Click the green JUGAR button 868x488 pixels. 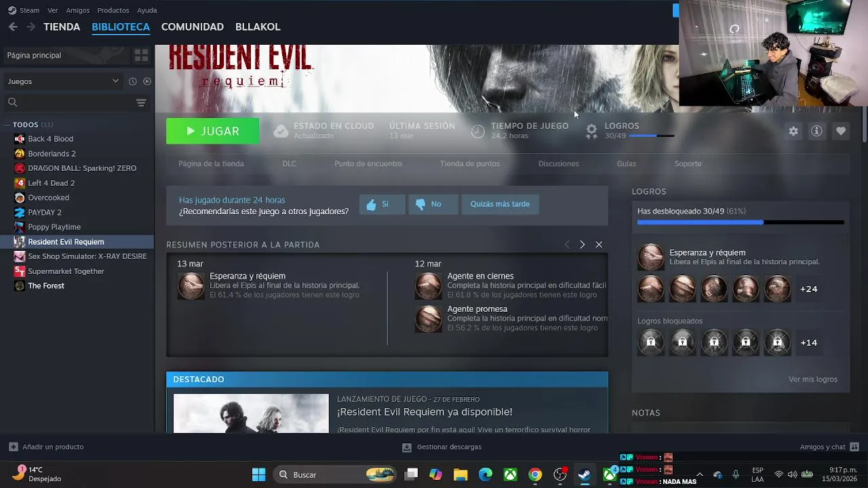(x=212, y=131)
